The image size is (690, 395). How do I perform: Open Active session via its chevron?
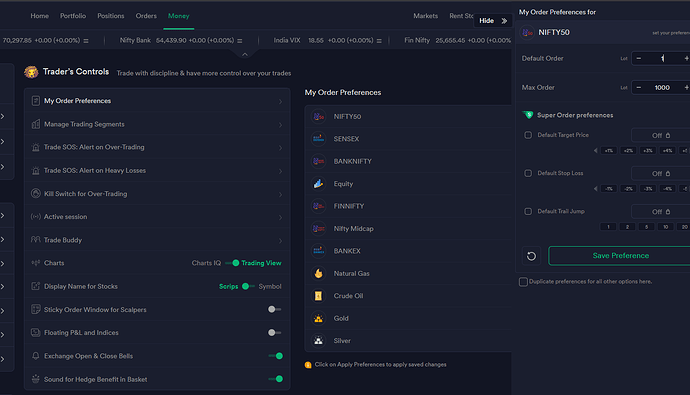point(280,217)
